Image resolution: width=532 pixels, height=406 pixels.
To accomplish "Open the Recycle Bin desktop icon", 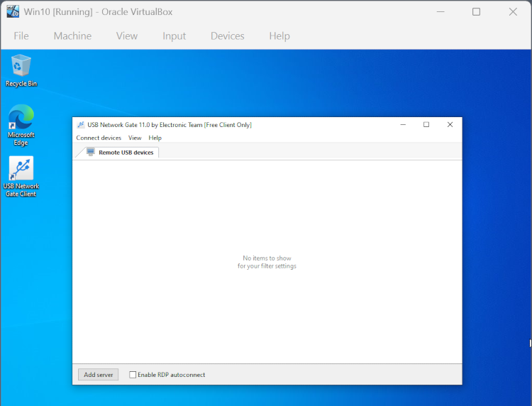I will click(x=21, y=70).
